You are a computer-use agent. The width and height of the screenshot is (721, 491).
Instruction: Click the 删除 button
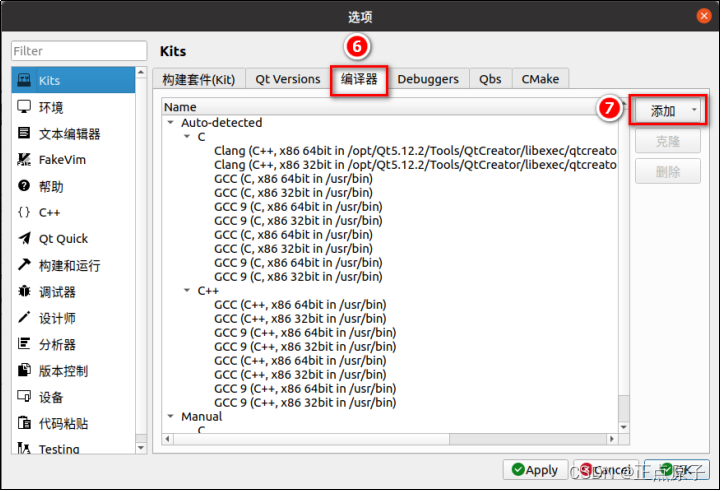[668, 172]
